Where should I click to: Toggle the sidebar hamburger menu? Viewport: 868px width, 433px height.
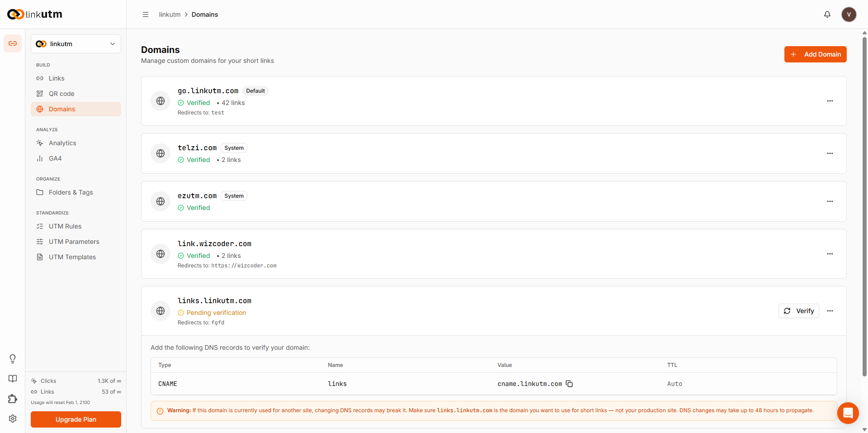click(x=146, y=14)
